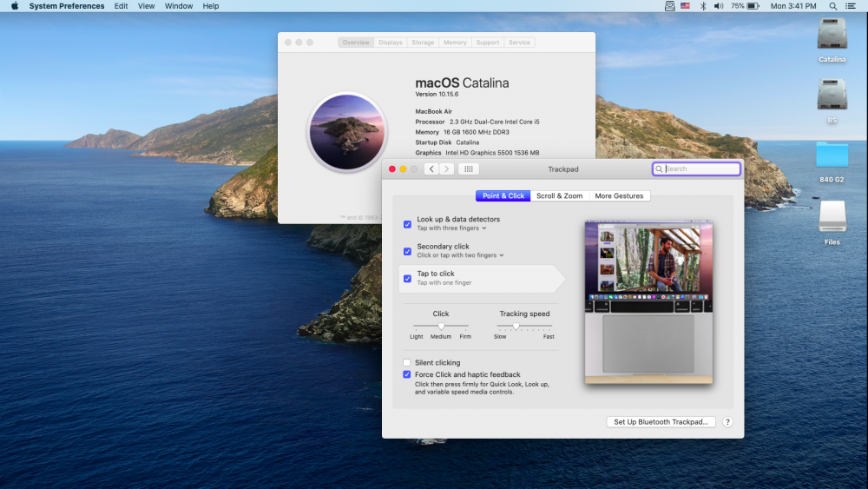Click the Graphics Intel HD 5500 text
The width and height of the screenshot is (868, 489).
click(x=477, y=153)
